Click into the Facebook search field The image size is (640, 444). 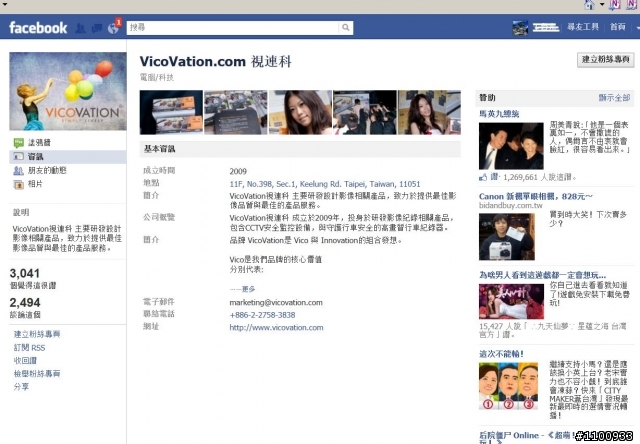(x=233, y=27)
